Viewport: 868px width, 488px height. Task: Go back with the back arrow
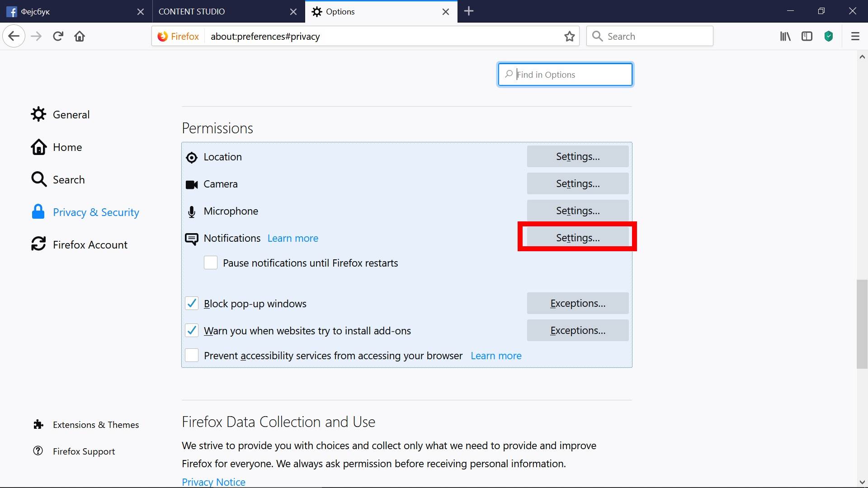tap(14, 36)
